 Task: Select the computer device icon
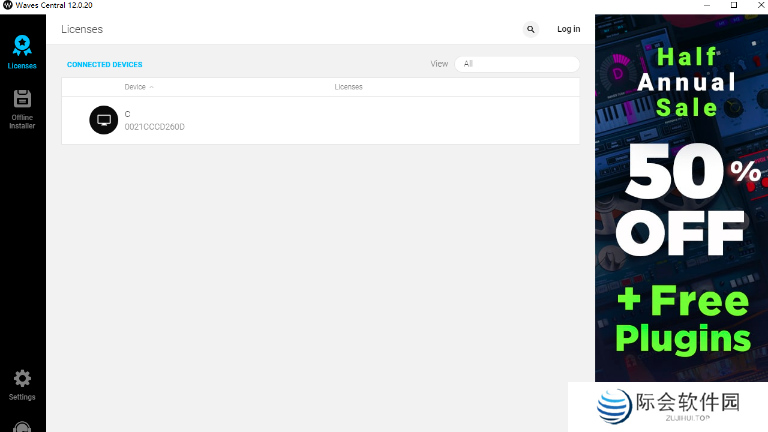pos(103,120)
